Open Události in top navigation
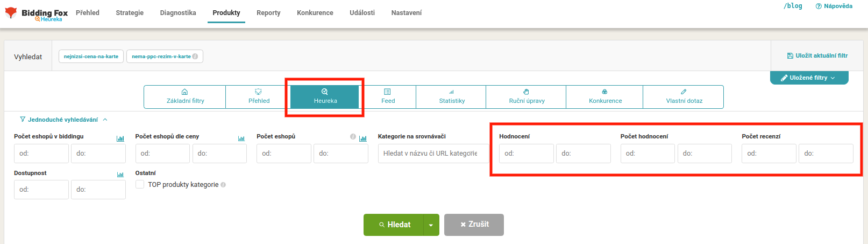Screen dimensions: 868x244 click(362, 13)
